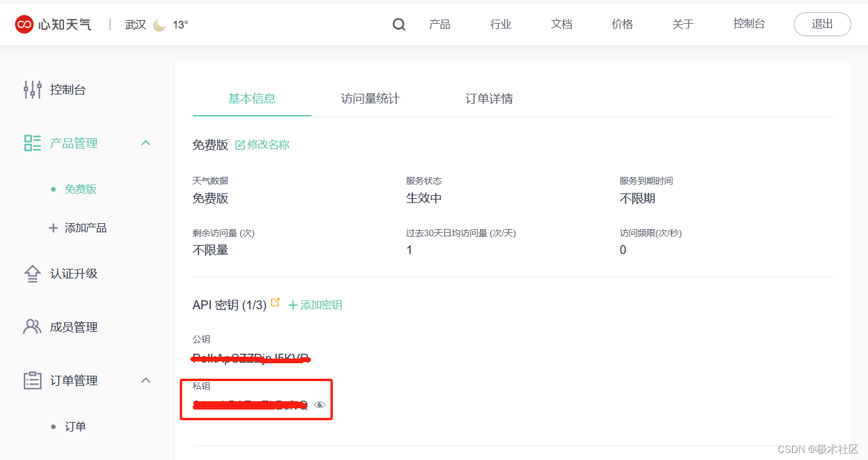Viewport: 868px width, 460px height.
Task: Select the 基本信息 tab
Action: (252, 99)
